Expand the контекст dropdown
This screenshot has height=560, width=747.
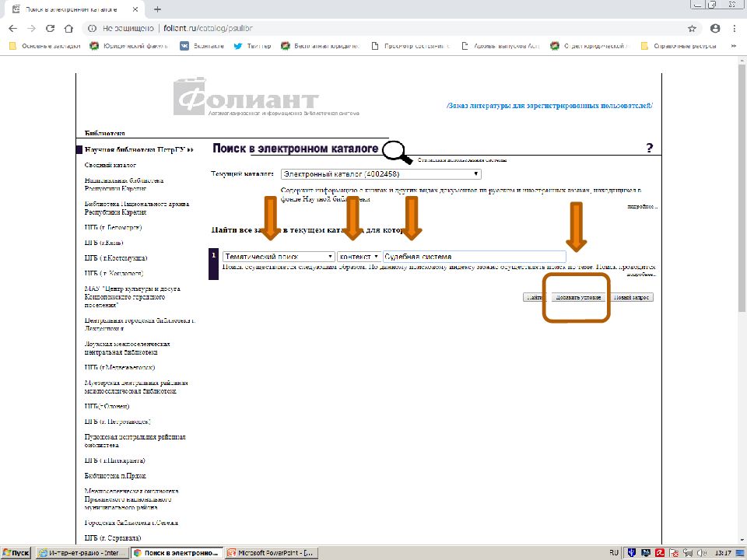coord(359,256)
